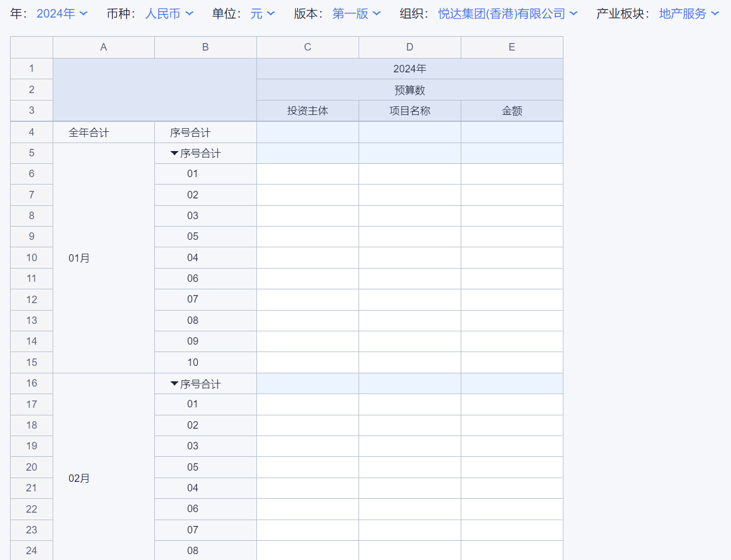Select column E header

[512, 47]
